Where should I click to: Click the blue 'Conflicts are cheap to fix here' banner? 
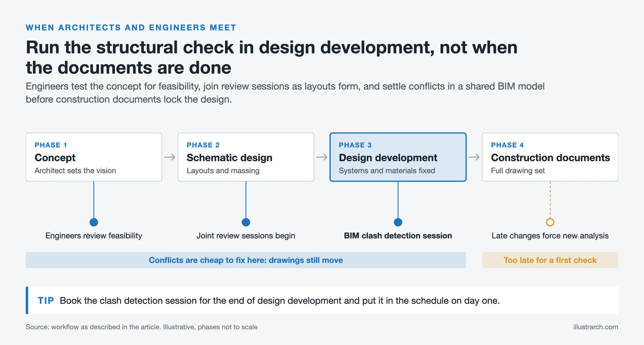(246, 260)
